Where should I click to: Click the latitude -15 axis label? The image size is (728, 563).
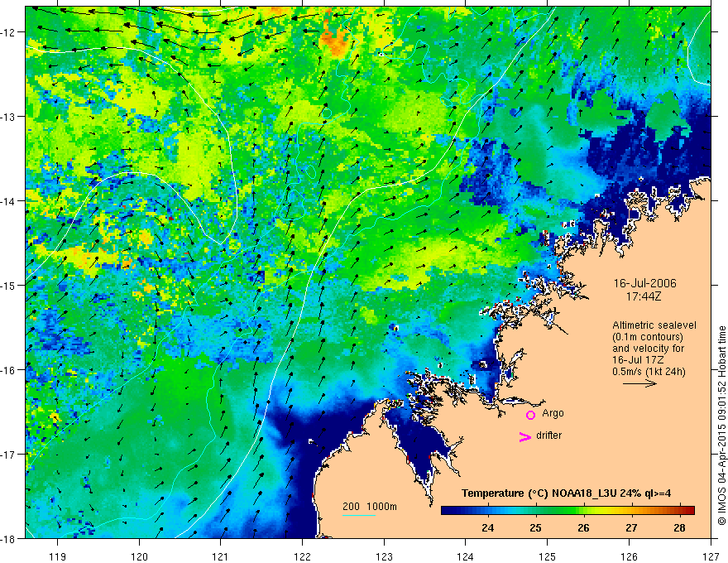click(9, 285)
